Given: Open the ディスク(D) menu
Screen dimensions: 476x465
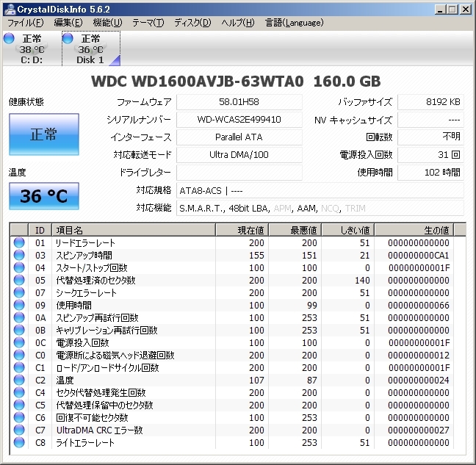Looking at the screenshot, I should 192,23.
